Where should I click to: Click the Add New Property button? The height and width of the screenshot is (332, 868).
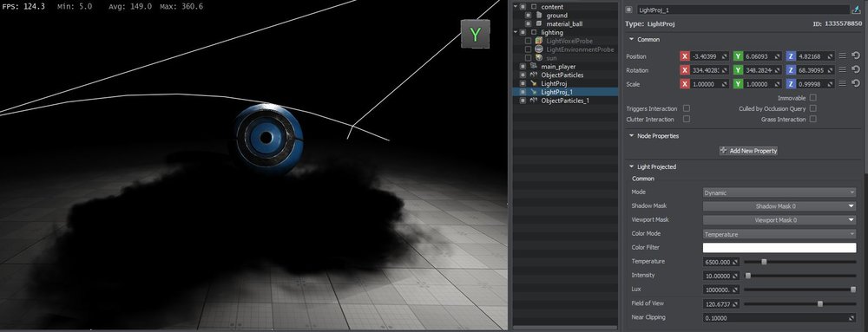tap(748, 150)
